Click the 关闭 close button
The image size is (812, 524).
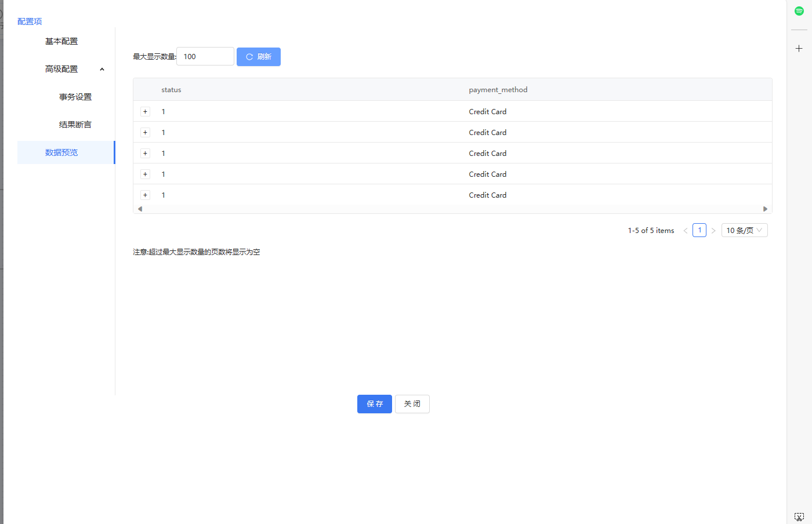click(412, 404)
